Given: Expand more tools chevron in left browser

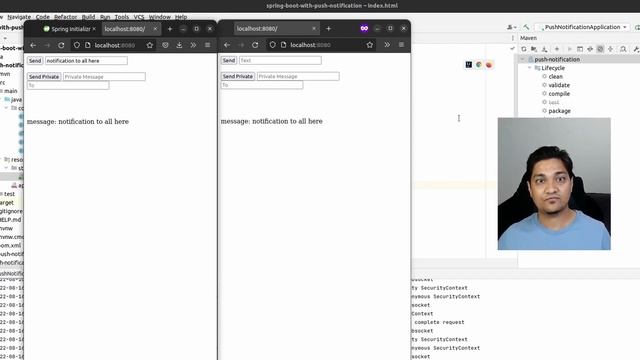Looking at the screenshot, I should (193, 45).
